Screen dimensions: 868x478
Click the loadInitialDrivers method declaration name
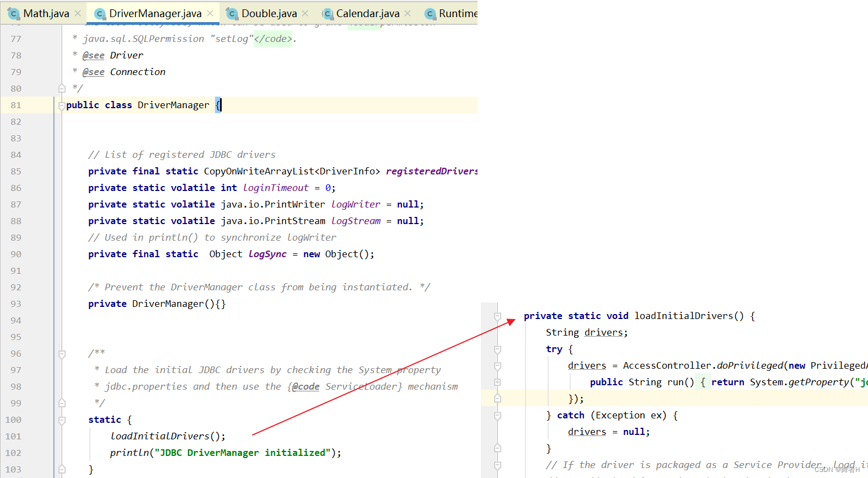pyautogui.click(x=684, y=316)
